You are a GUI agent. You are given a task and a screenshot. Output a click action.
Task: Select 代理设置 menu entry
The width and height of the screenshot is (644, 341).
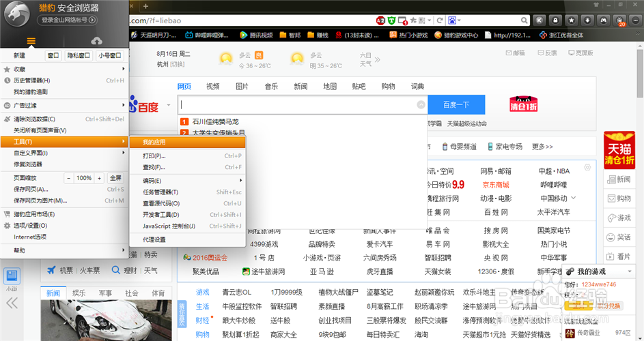point(187,239)
